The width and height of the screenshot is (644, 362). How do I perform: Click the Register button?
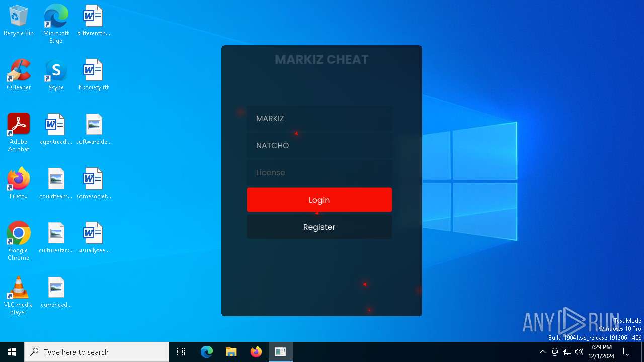tap(319, 227)
